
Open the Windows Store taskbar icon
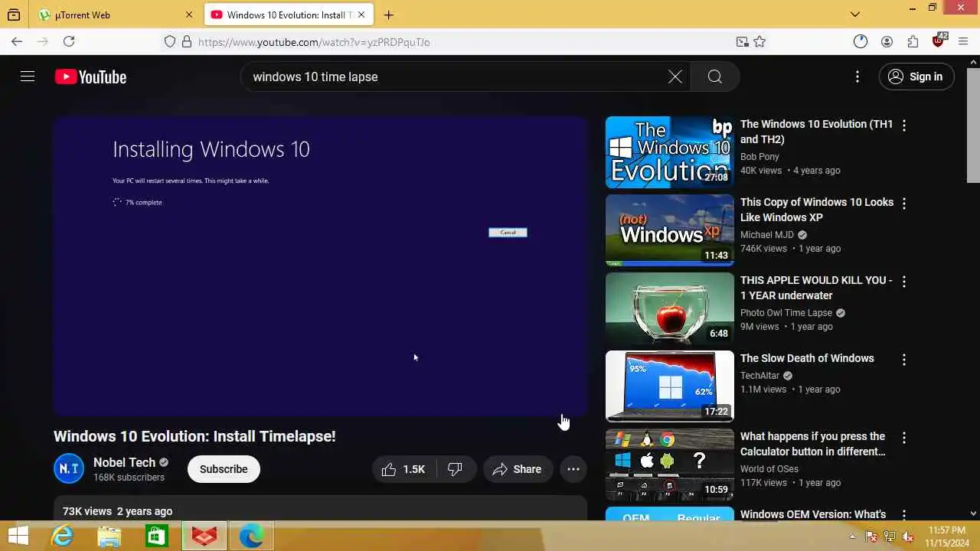coord(157,536)
